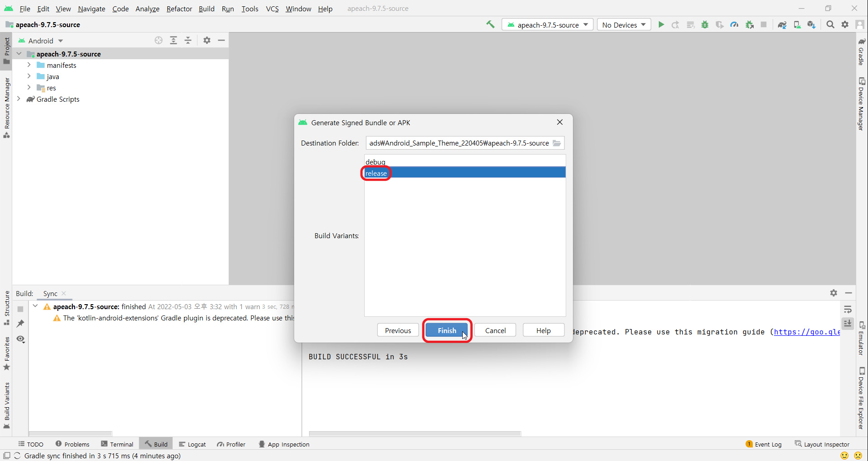Open the App Inspection tab
The image size is (868, 461).
point(284,444)
